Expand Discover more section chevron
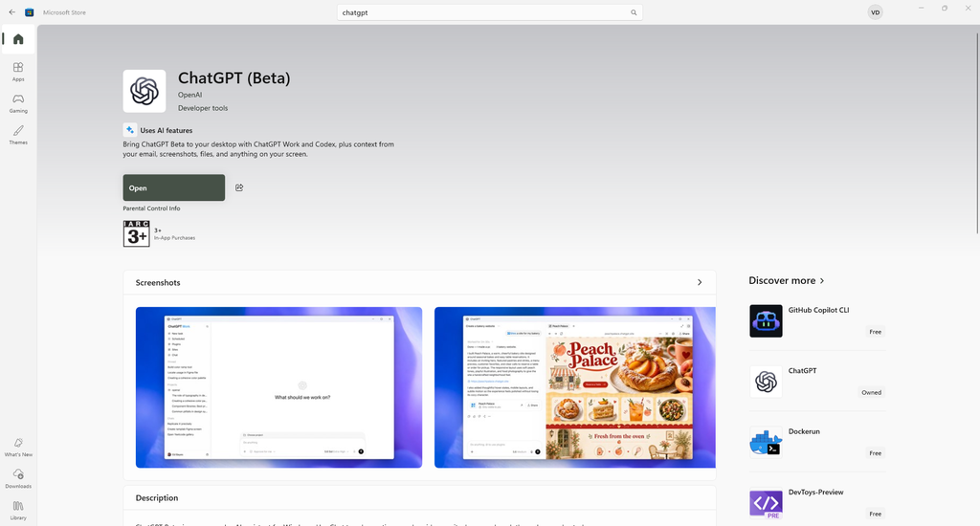 (x=822, y=281)
